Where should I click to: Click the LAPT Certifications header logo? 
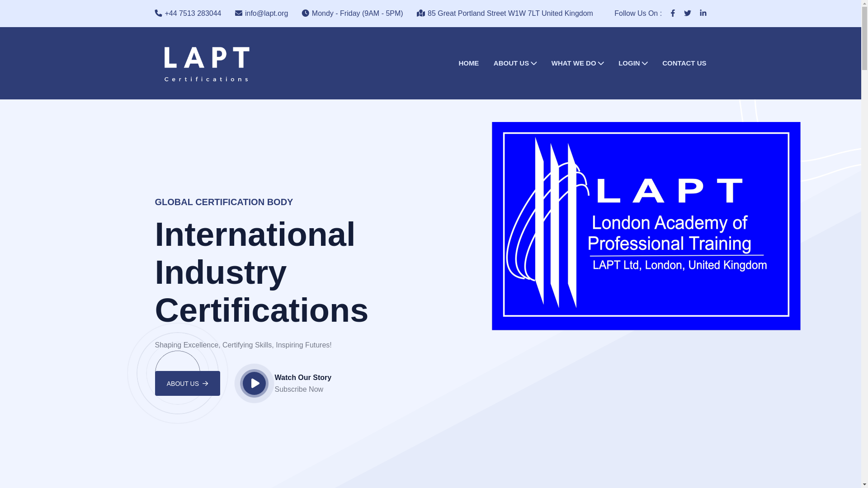click(x=207, y=64)
